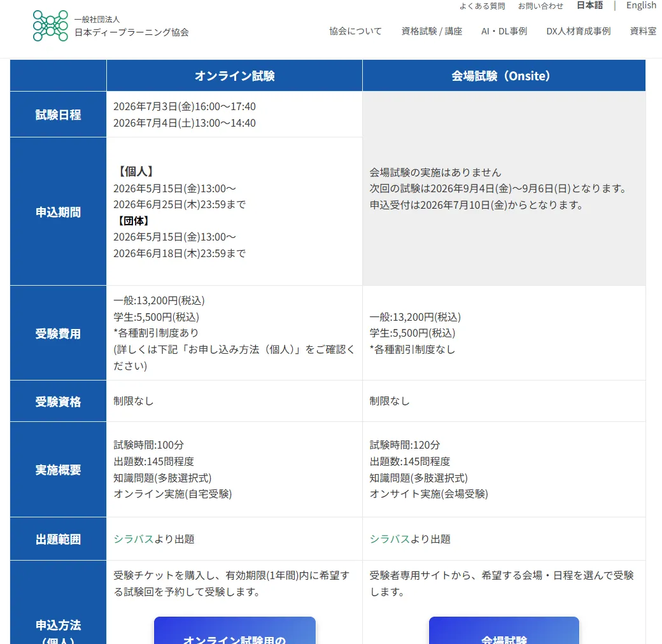Click the 【個人】 application period label
The height and width of the screenshot is (644, 662).
(136, 171)
